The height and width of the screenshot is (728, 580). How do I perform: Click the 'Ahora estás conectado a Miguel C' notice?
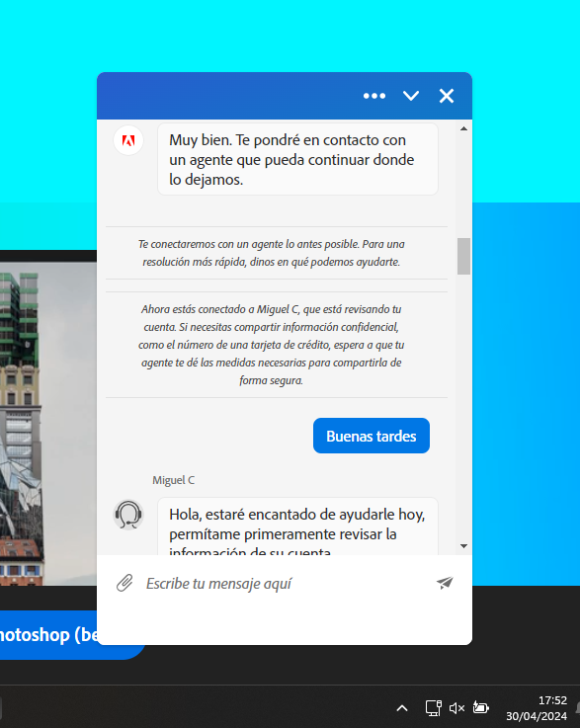tap(271, 345)
